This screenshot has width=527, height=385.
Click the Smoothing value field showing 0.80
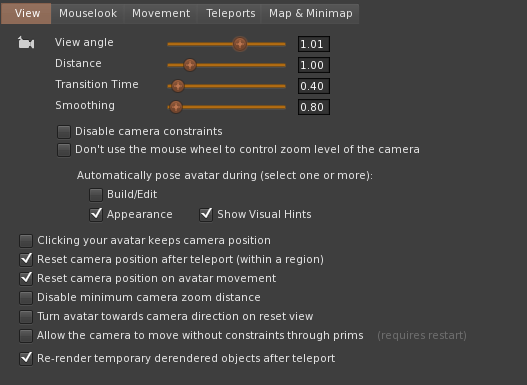point(314,107)
